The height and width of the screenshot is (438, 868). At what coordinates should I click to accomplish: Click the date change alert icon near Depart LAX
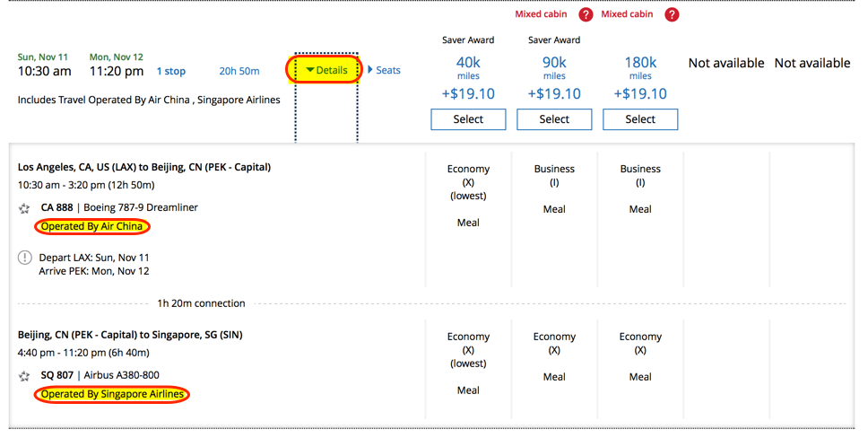[x=25, y=258]
